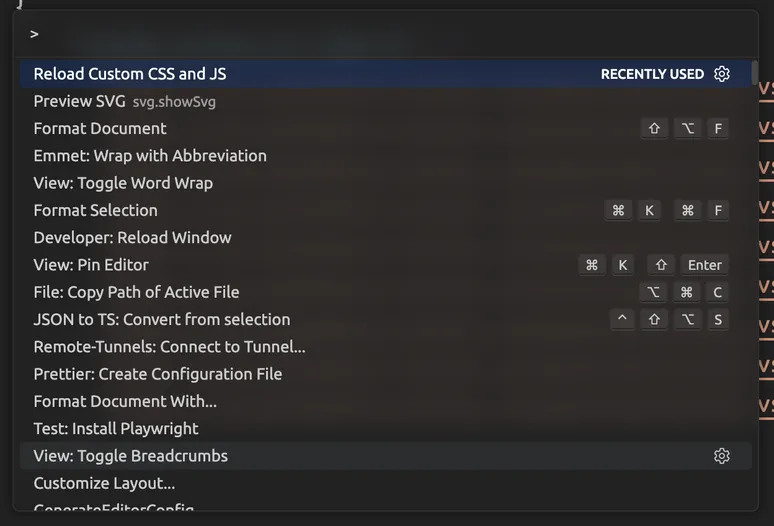Select File: Copy Path of Active File
The height and width of the screenshot is (526, 774).
(x=136, y=292)
